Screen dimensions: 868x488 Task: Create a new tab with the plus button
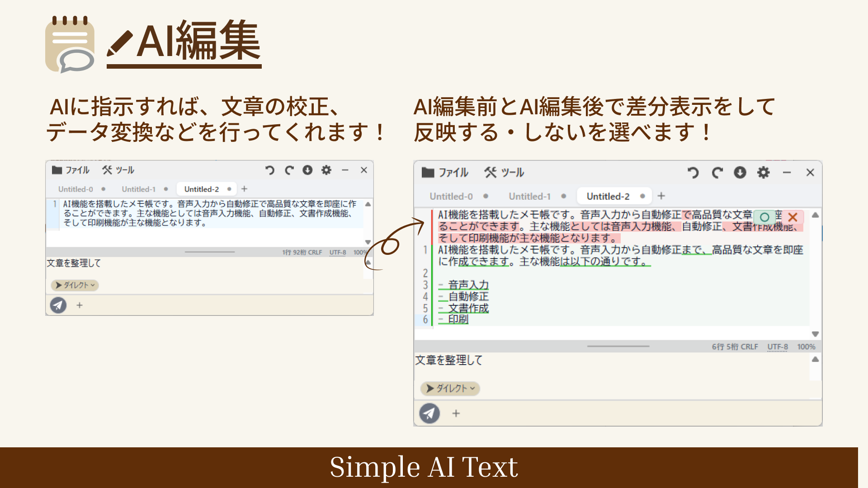tap(661, 196)
